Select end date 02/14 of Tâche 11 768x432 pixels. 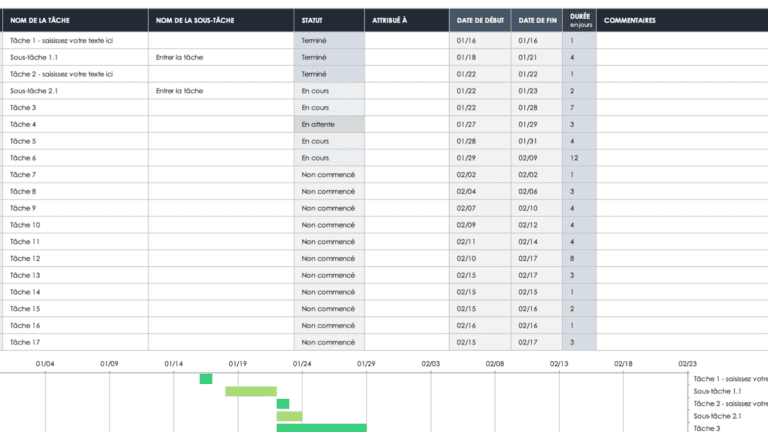click(x=537, y=241)
